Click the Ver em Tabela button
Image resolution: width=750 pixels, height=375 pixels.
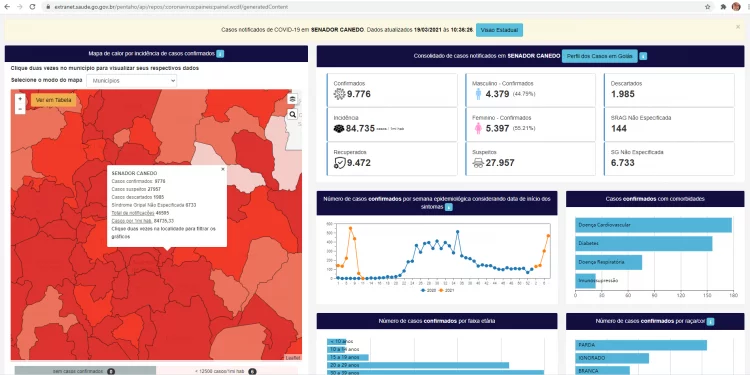coord(54,100)
